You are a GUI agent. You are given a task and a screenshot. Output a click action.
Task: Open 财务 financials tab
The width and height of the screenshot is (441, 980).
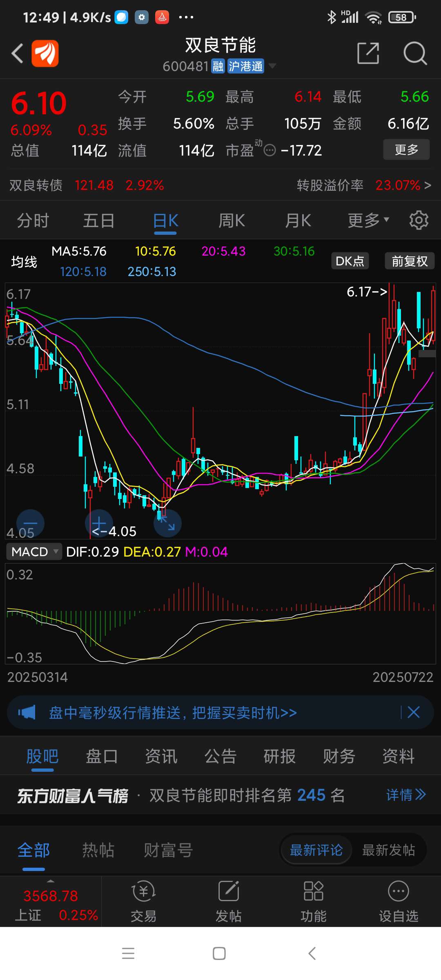(x=339, y=756)
